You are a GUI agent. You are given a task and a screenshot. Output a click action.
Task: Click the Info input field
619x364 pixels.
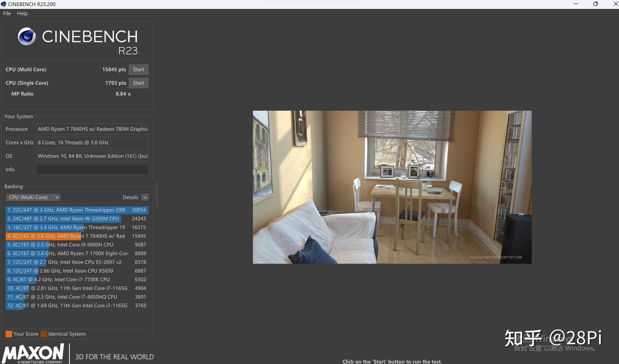tap(92, 169)
